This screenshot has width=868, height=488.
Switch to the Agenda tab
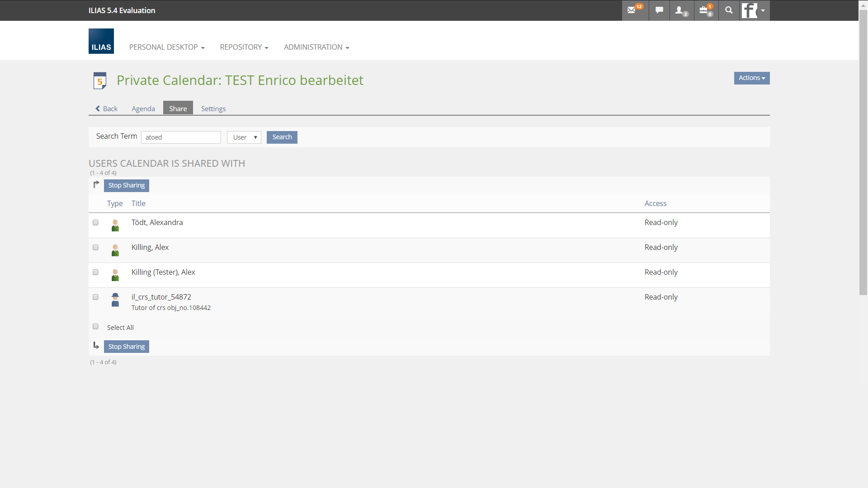point(143,108)
